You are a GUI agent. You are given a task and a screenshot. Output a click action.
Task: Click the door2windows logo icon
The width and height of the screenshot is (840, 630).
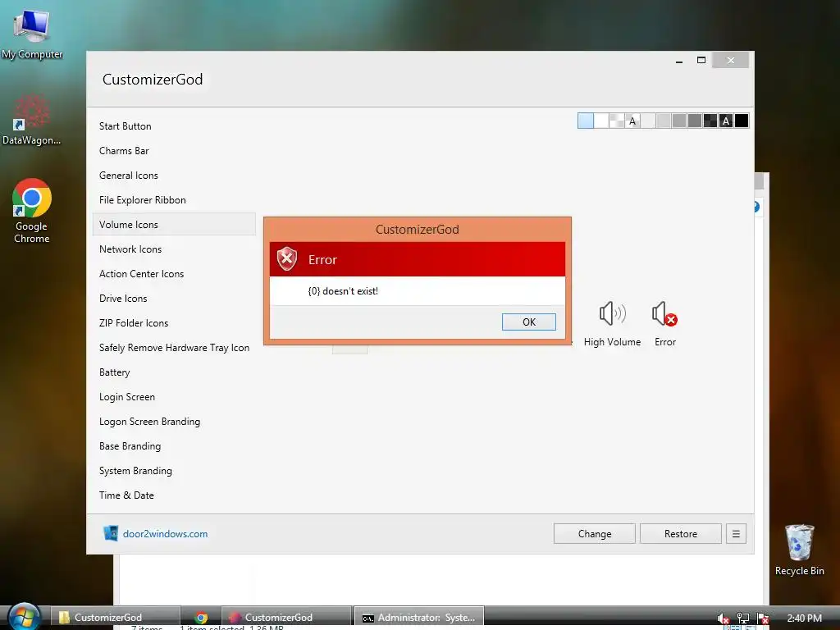(111, 533)
